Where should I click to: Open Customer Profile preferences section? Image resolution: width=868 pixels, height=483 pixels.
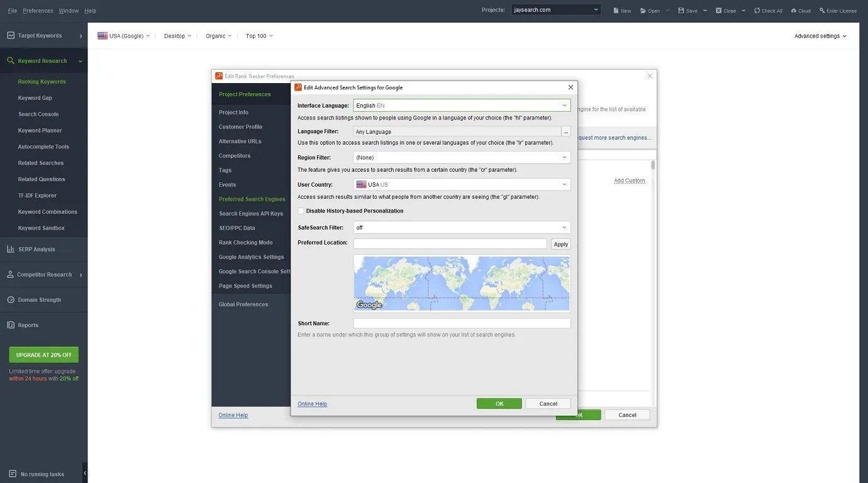coord(240,127)
